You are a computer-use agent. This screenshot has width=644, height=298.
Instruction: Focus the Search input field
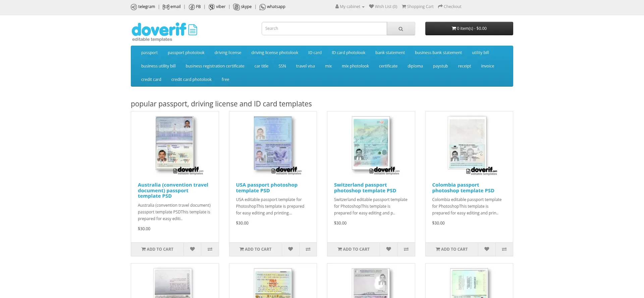click(x=324, y=29)
